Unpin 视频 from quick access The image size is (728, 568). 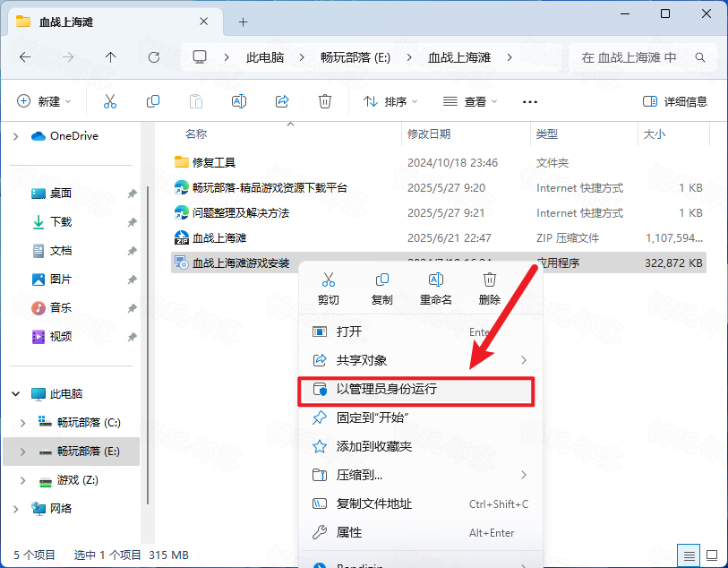(x=133, y=337)
